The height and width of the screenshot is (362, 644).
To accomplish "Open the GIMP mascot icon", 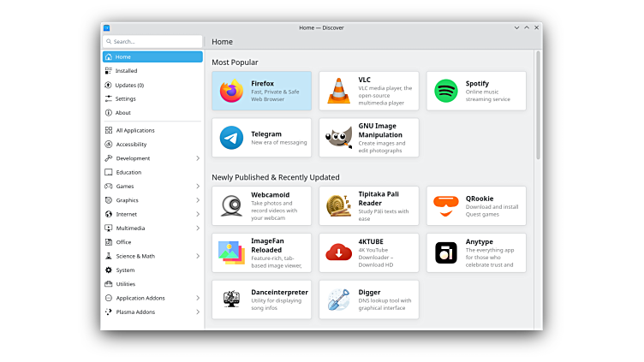I will tap(338, 138).
